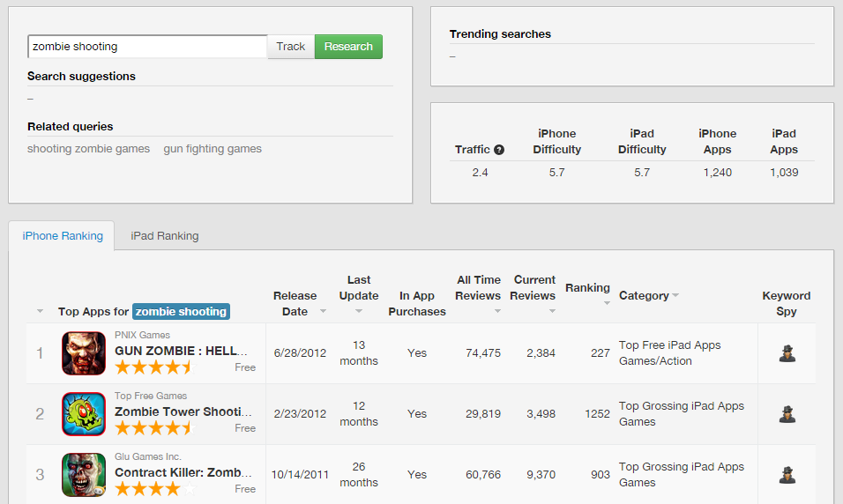The height and width of the screenshot is (504, 843).
Task: Open Keyword Spy for Zombie Tower Shooting
Action: [787, 414]
